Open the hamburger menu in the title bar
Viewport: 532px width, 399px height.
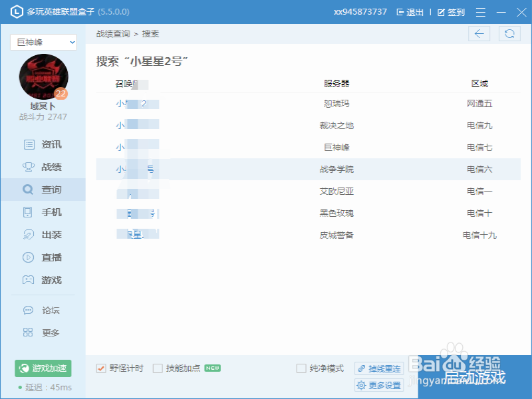481,12
